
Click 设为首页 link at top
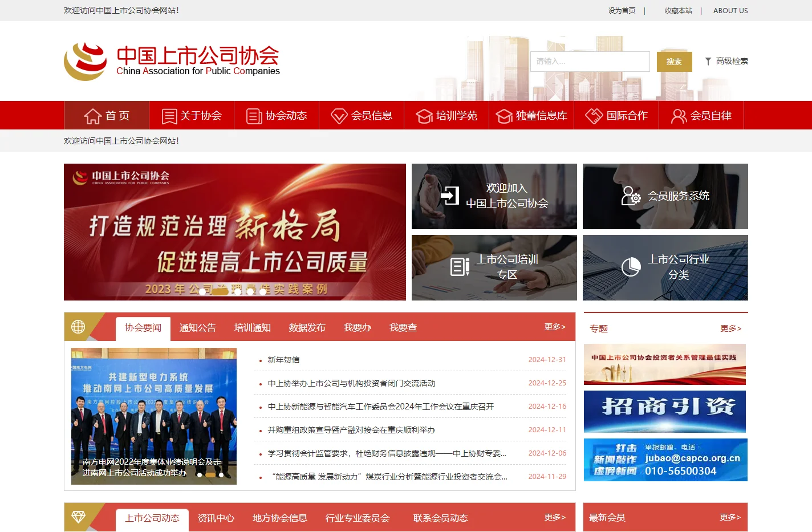[x=622, y=10]
